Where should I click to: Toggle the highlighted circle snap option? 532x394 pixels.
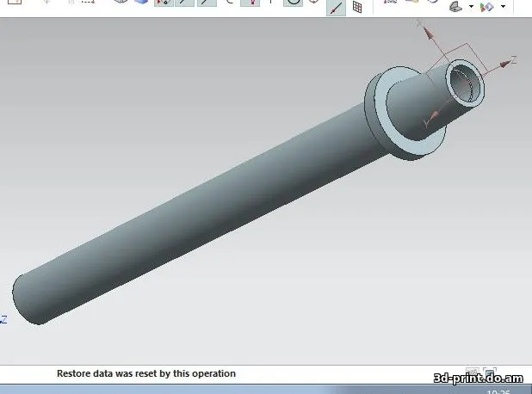click(293, 3)
